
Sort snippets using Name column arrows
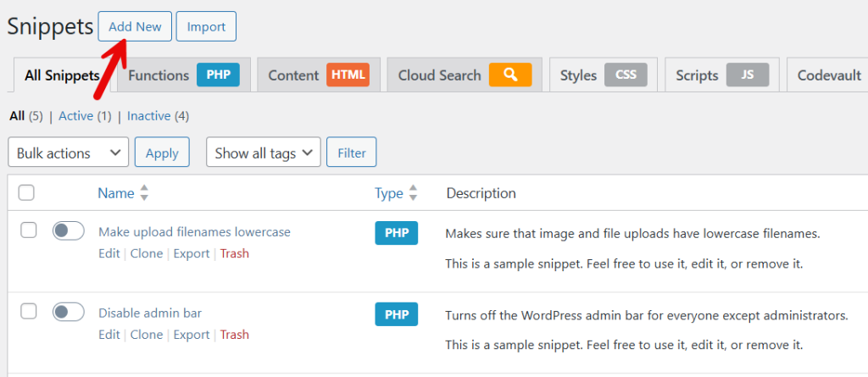(144, 193)
